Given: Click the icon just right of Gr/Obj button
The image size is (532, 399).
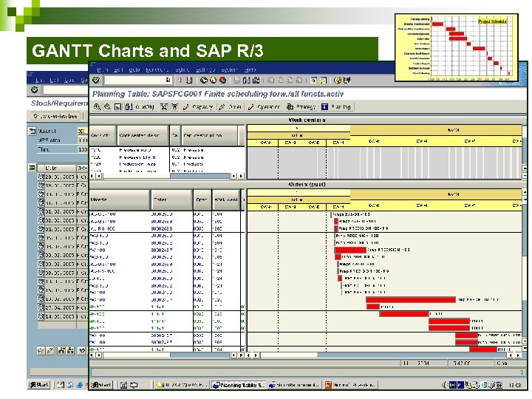Looking at the screenshot, I should (x=164, y=107).
